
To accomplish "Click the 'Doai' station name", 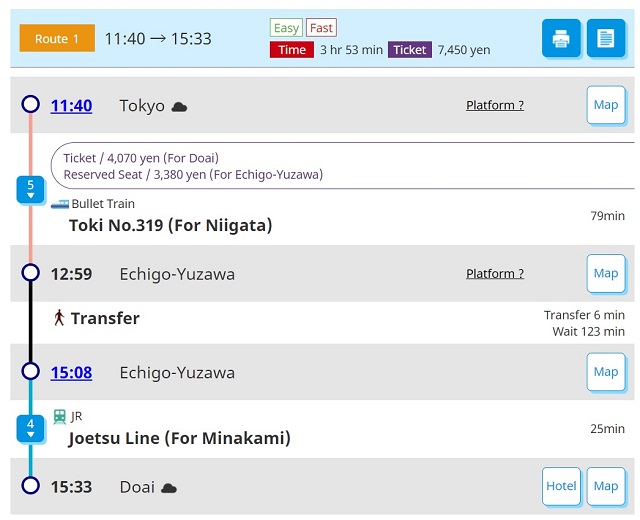I will pyautogui.click(x=137, y=487).
